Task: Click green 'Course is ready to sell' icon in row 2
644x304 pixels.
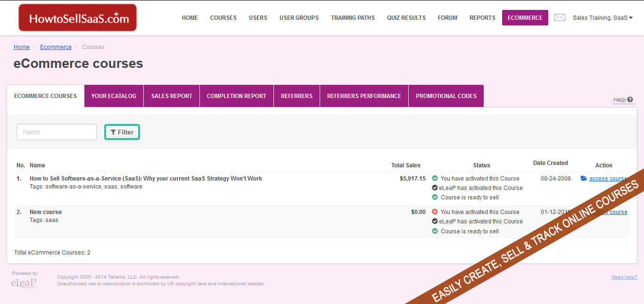Action: pyautogui.click(x=435, y=231)
